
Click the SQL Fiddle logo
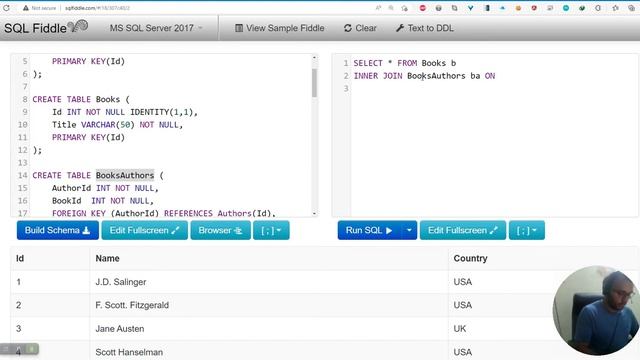click(46, 27)
